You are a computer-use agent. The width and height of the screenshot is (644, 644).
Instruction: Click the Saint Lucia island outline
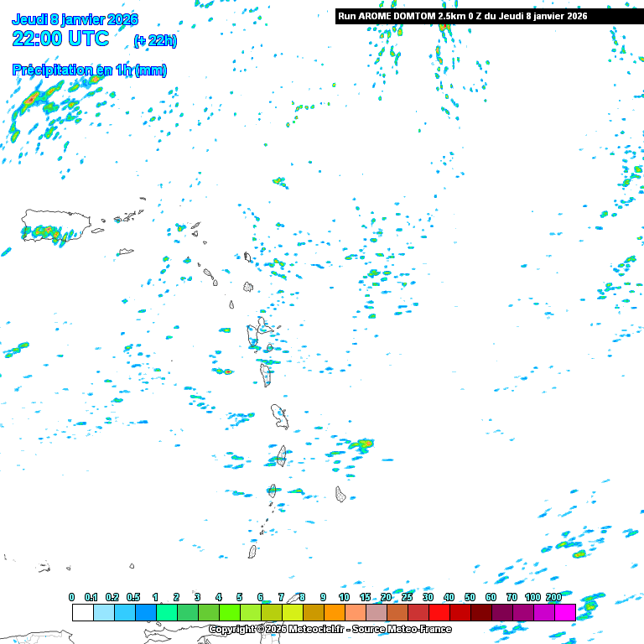pyautogui.click(x=282, y=455)
